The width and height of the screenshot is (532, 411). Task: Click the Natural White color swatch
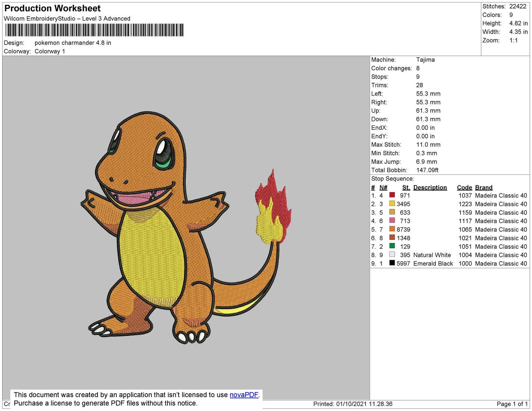point(392,254)
